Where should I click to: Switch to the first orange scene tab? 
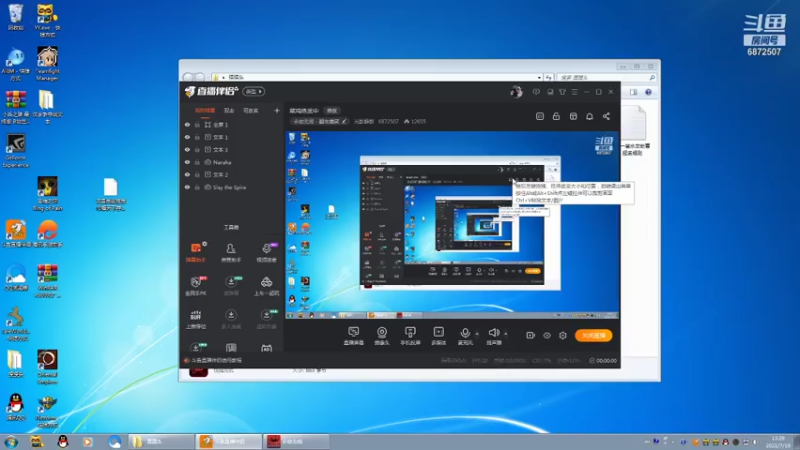[205, 111]
